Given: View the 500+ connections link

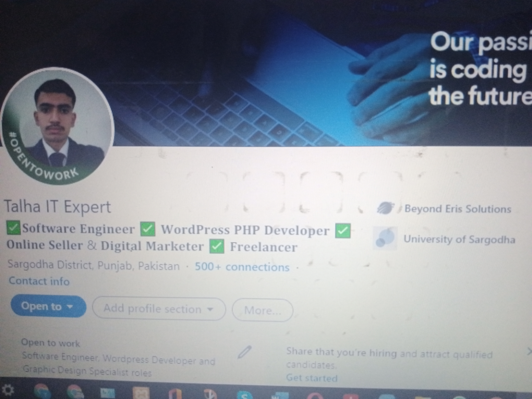Looking at the screenshot, I should pos(242,266).
